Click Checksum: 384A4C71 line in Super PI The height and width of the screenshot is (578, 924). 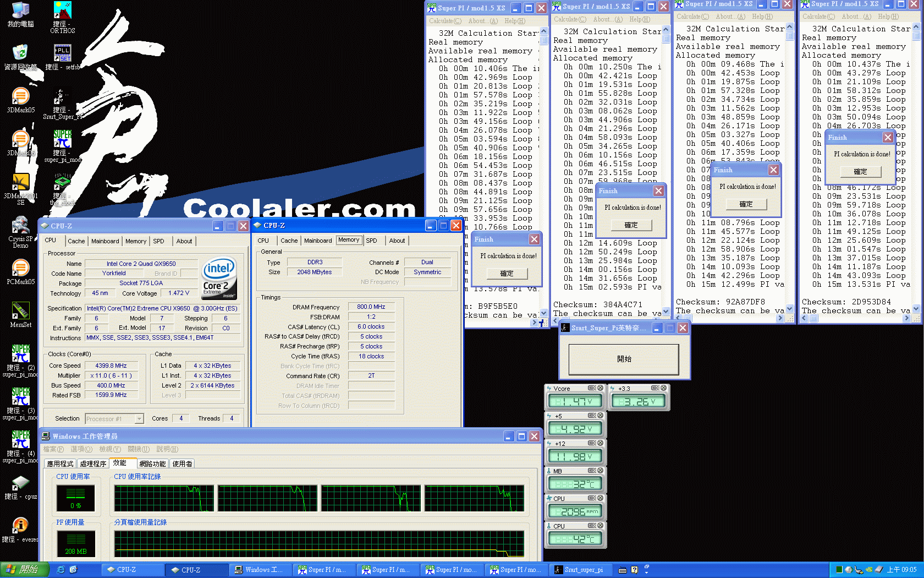coord(598,304)
